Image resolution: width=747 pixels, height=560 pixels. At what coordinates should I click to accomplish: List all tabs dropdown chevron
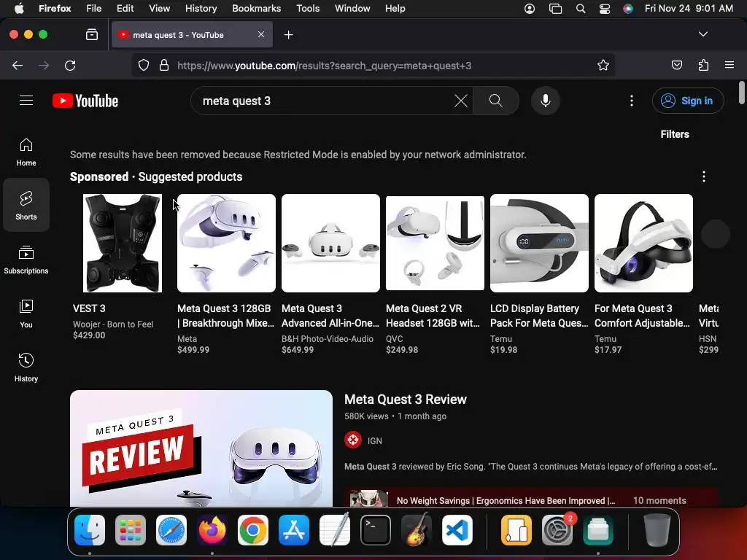click(x=703, y=34)
